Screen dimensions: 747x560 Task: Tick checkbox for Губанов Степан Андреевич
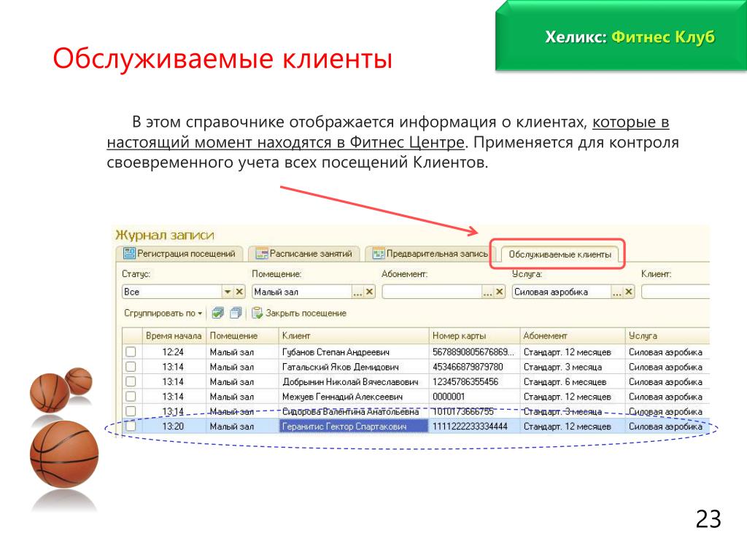[x=131, y=352]
